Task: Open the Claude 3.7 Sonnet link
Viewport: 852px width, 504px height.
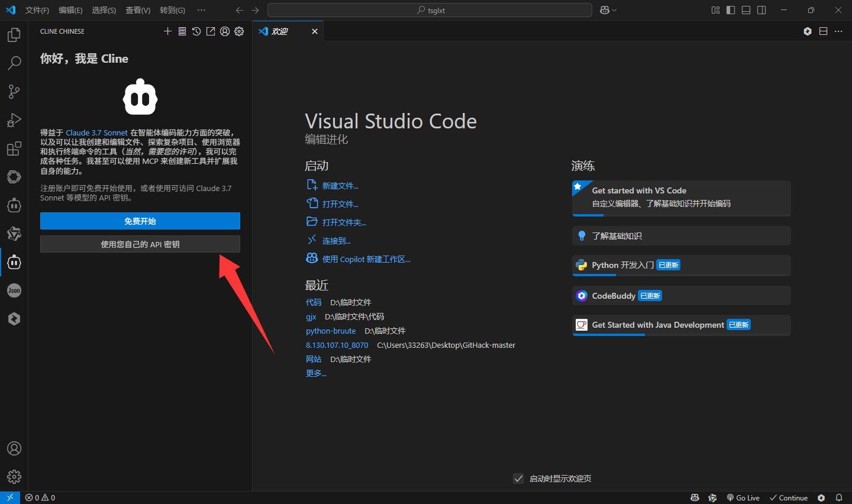Action: 96,133
